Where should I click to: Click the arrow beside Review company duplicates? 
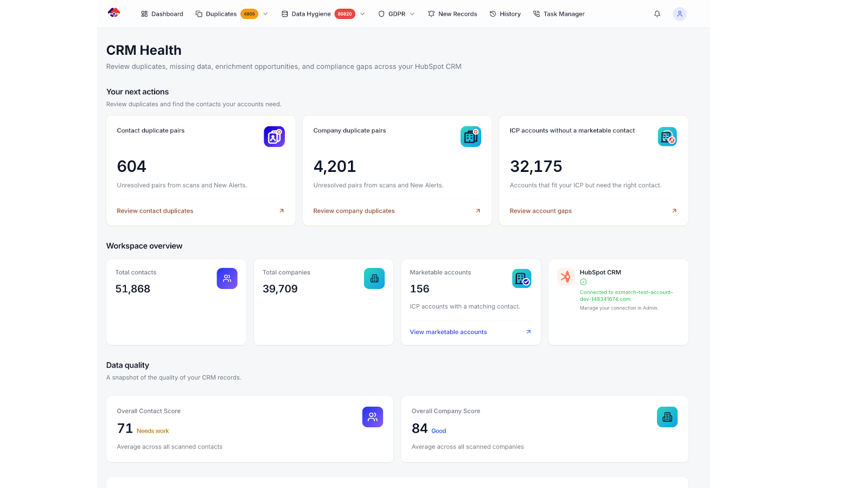[x=478, y=211]
